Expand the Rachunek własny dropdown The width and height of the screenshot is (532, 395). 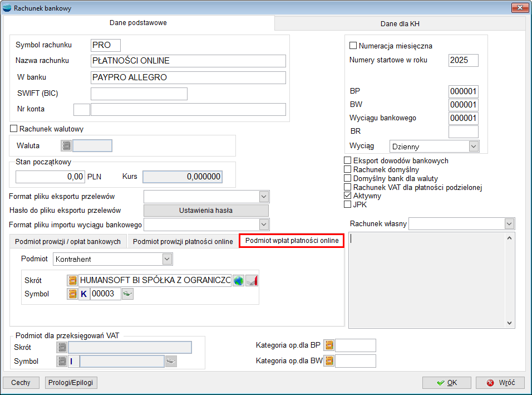click(509, 223)
